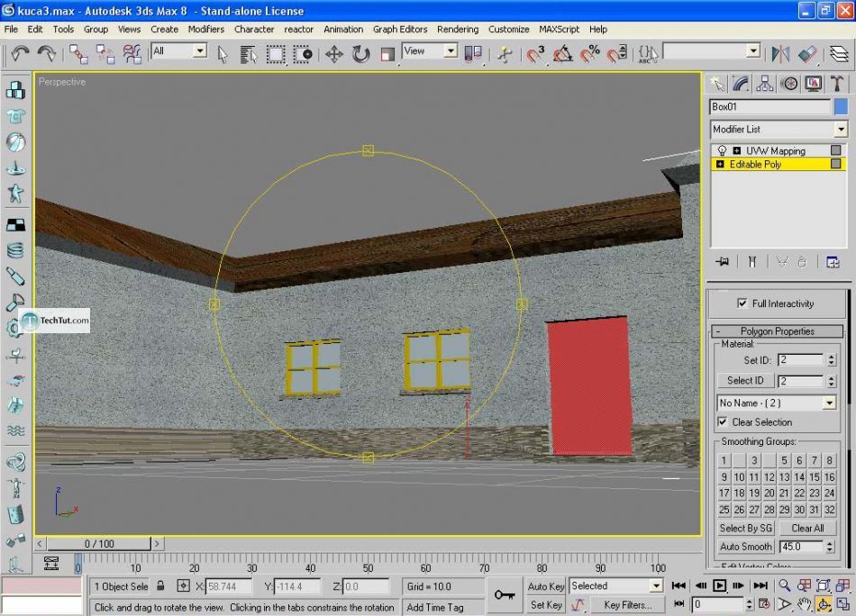Toggle the Auto Key button
The image size is (856, 616).
(545, 586)
